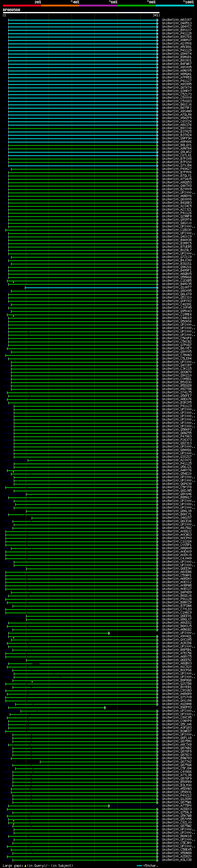The height and width of the screenshot is (868, 197).
Task: Open UniRef100_C7BVN3 entry
Action: point(176,355)
